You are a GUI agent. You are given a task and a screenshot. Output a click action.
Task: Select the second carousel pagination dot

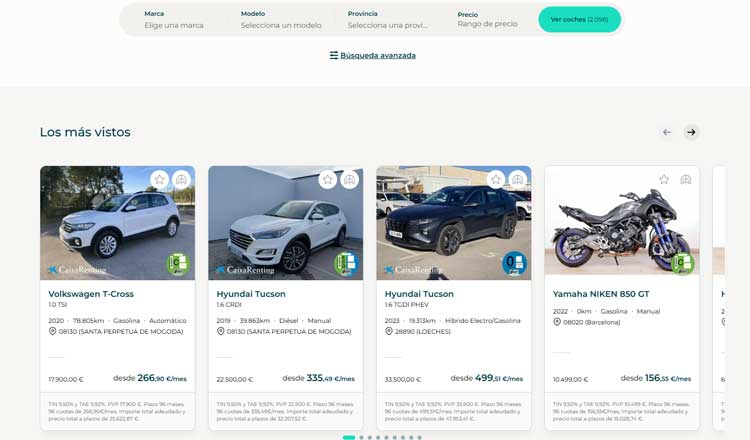361,437
